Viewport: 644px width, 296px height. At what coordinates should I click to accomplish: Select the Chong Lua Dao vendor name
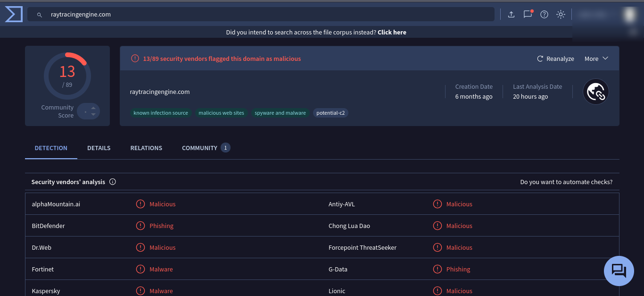[349, 226]
